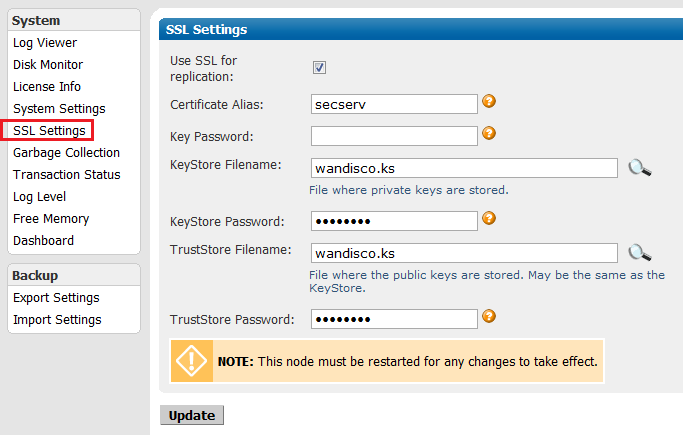Click help icon beside Certificate Alias
This screenshot has width=683, height=435.
coord(489,101)
